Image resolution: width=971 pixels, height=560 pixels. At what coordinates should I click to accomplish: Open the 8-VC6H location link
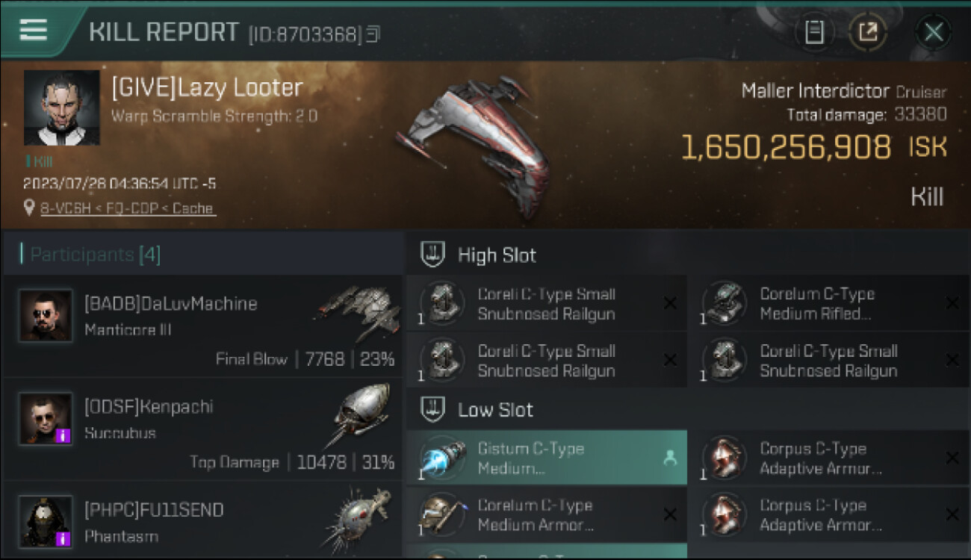[x=128, y=208]
